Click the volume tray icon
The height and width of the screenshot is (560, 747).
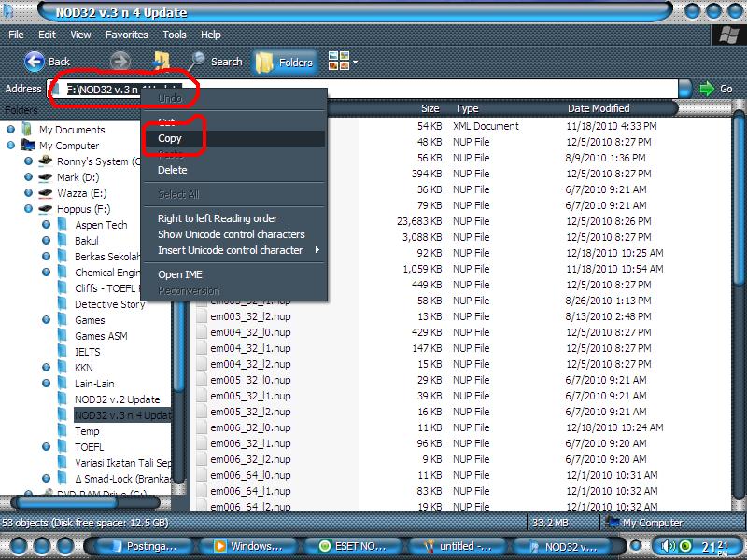[x=668, y=546]
